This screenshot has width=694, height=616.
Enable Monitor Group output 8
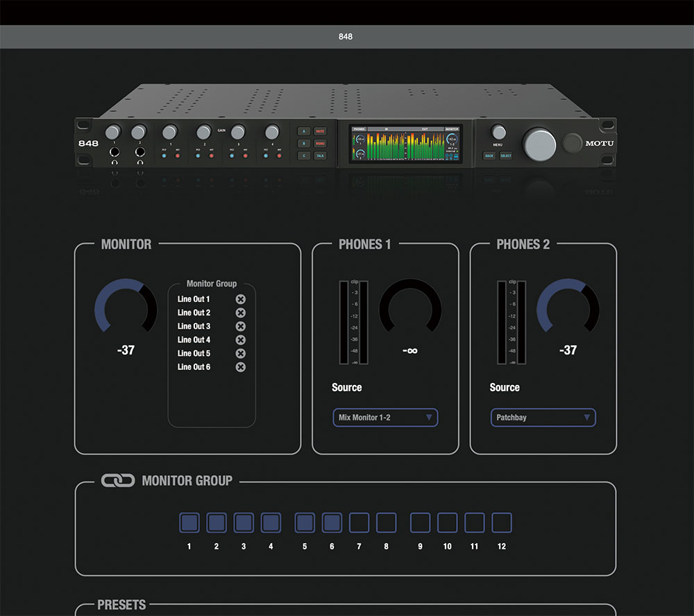387,522
